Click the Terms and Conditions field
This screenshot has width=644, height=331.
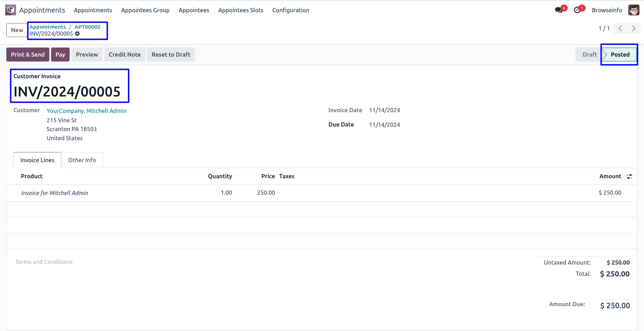click(x=44, y=262)
